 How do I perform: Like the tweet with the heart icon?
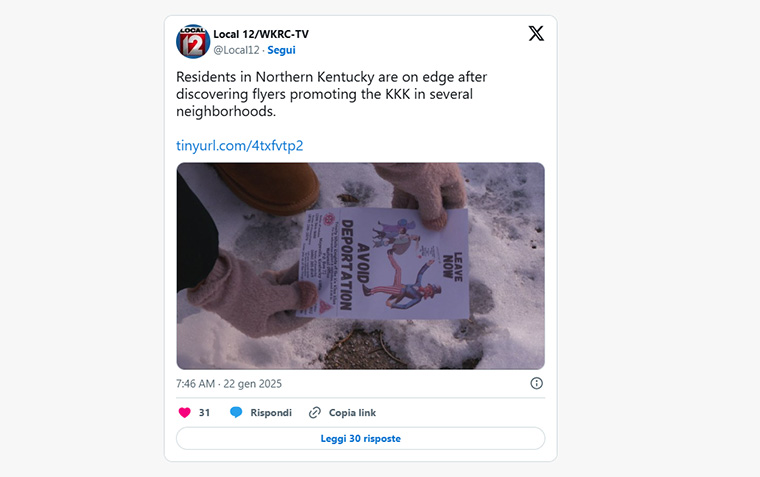pos(185,413)
